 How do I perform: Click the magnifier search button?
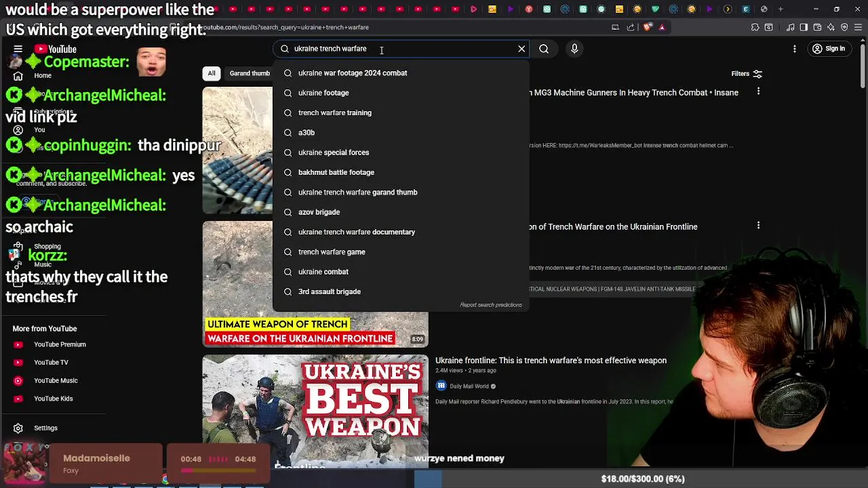(544, 49)
